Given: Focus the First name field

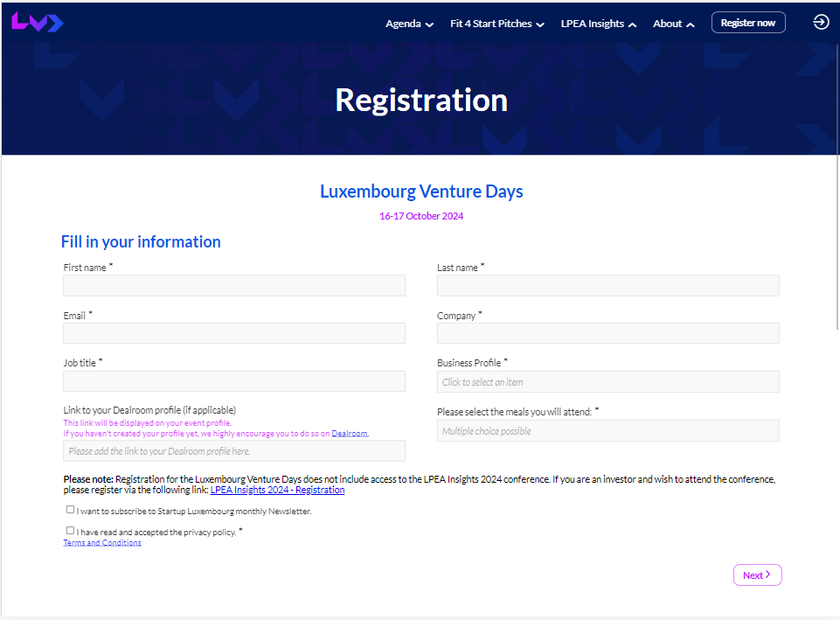Looking at the screenshot, I should pos(234,286).
